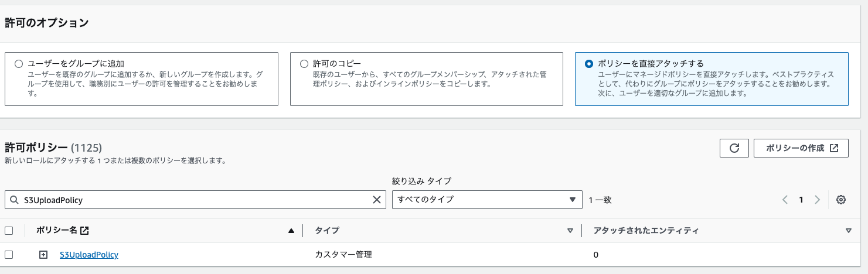868x274 pixels.
Task: Sort by アタッチされたエンティティ column arrow
Action: point(849,231)
